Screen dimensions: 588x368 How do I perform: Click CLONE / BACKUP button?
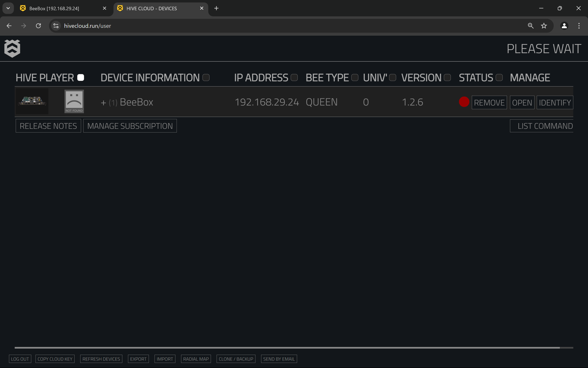[x=236, y=359]
